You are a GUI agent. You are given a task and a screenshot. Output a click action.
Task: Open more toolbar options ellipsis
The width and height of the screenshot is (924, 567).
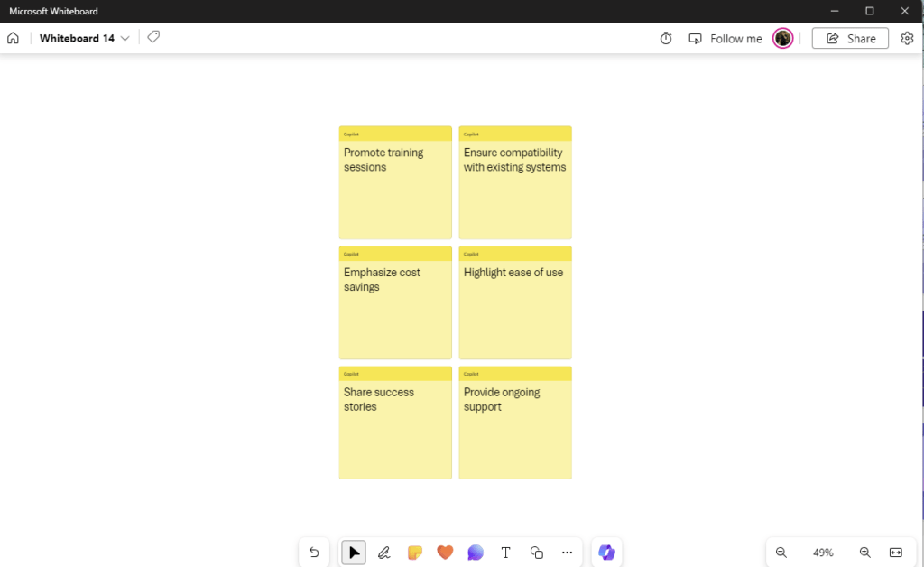pyautogui.click(x=567, y=553)
